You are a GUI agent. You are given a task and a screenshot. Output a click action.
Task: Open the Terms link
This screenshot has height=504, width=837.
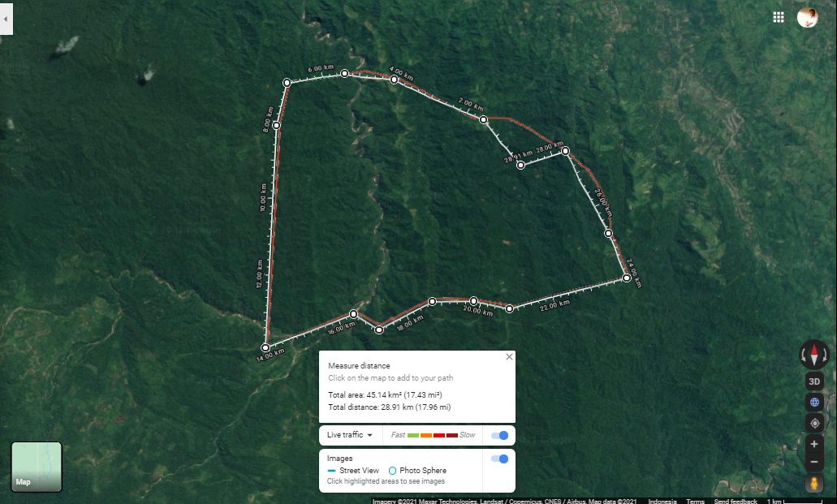[695, 501]
